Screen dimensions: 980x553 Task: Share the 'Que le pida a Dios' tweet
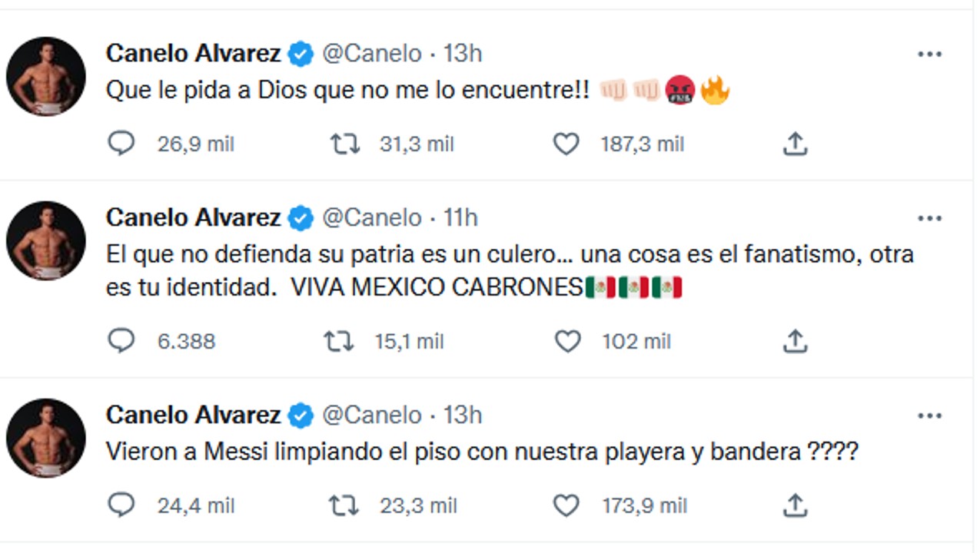(x=795, y=144)
